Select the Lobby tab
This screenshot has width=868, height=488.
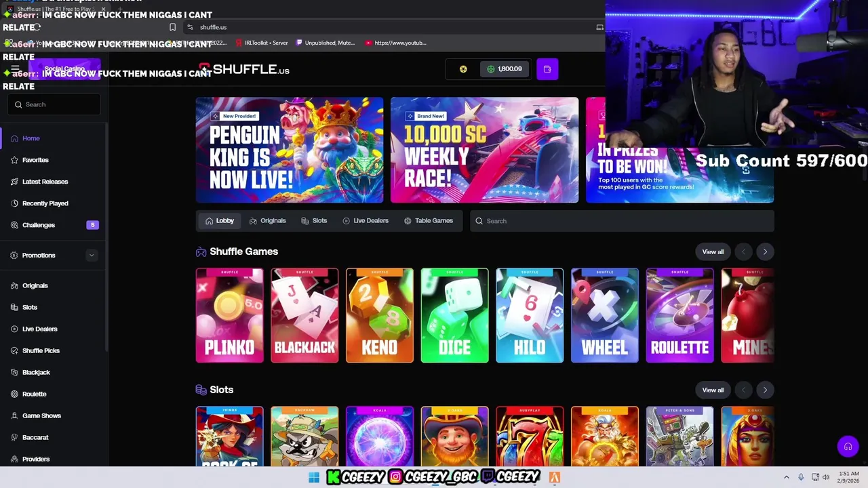220,221
